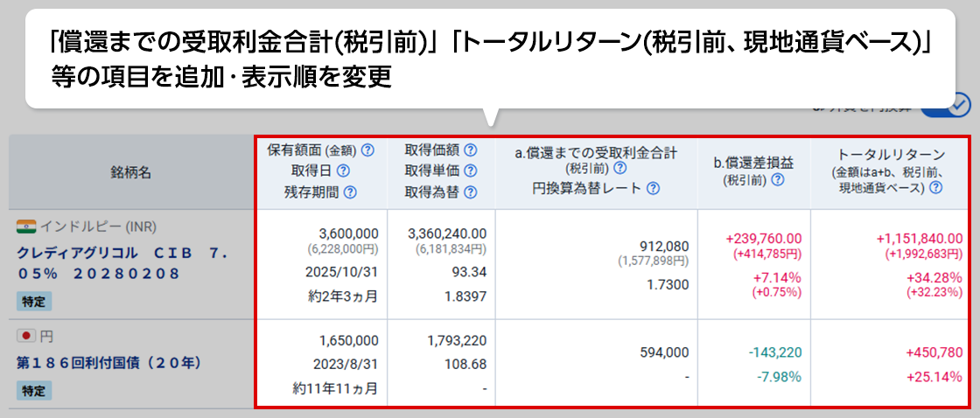This screenshot has height=418, width=980.
Task: Click the Japan flag beside 円
Action: pos(26,336)
